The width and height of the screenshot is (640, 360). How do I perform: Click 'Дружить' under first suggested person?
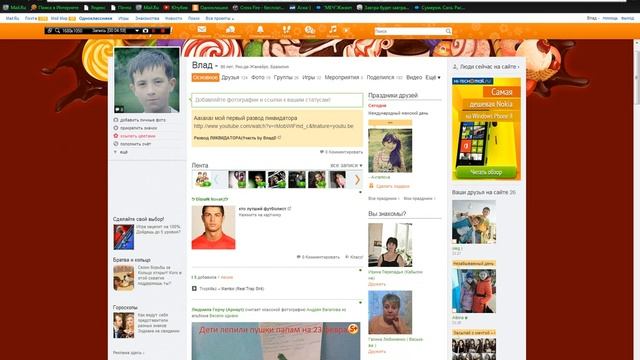coord(377,284)
